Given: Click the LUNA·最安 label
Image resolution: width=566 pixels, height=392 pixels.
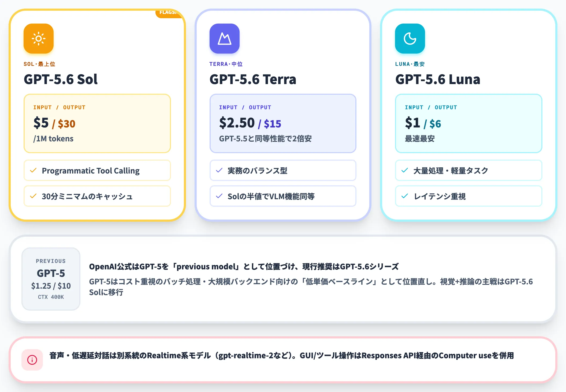Looking at the screenshot, I should tap(410, 64).
